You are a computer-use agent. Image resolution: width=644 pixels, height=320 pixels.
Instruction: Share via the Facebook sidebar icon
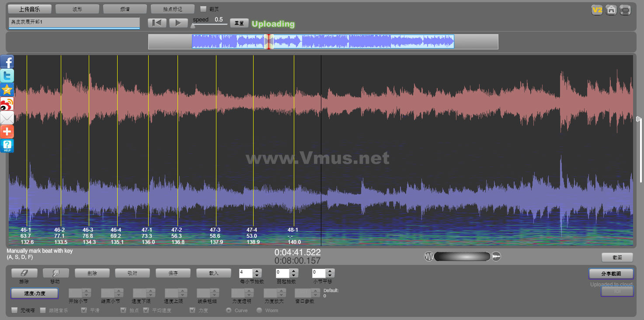7,62
